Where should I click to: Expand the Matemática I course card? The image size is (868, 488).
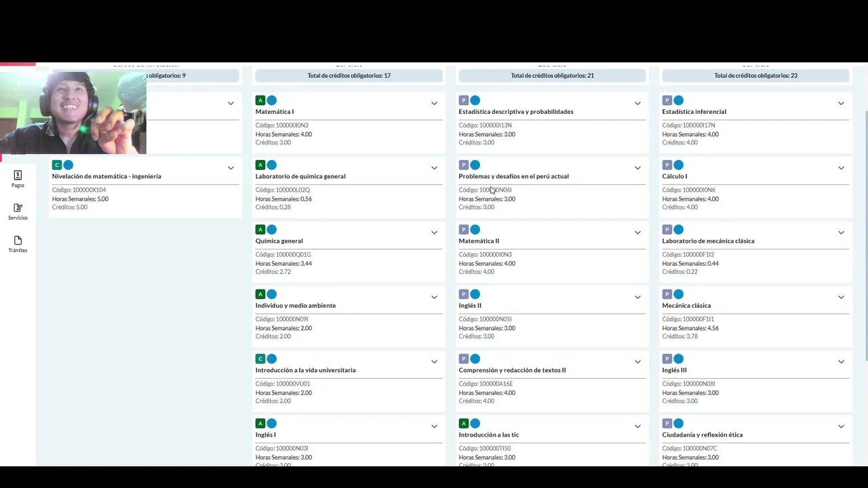click(x=434, y=104)
